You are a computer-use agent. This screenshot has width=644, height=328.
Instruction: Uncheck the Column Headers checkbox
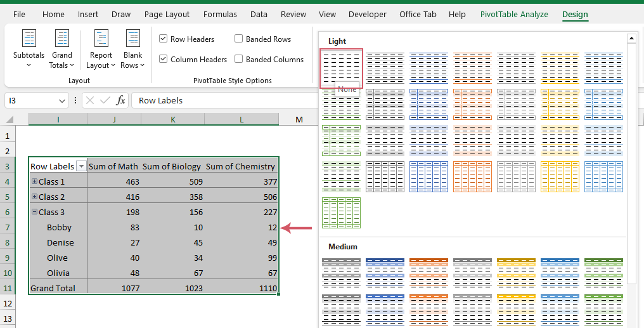point(164,60)
